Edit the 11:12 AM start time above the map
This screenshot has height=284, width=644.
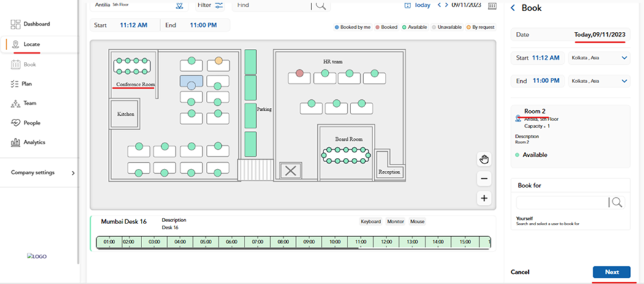134,25
